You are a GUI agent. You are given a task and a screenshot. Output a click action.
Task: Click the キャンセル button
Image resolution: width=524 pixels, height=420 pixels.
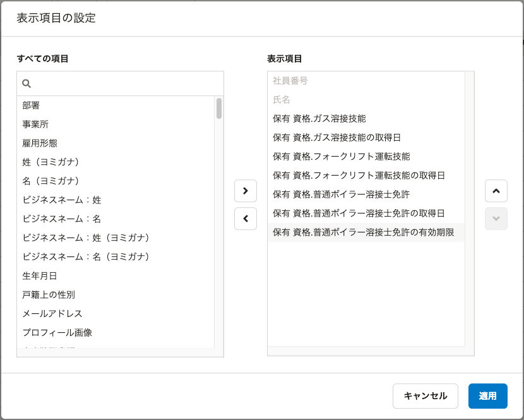426,396
